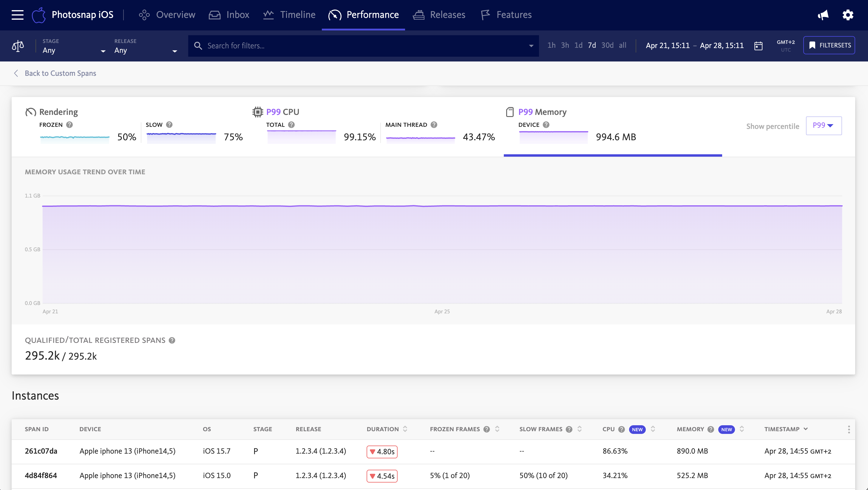This screenshot has width=868, height=490.
Task: Open settings gear icon
Action: pyautogui.click(x=848, y=15)
